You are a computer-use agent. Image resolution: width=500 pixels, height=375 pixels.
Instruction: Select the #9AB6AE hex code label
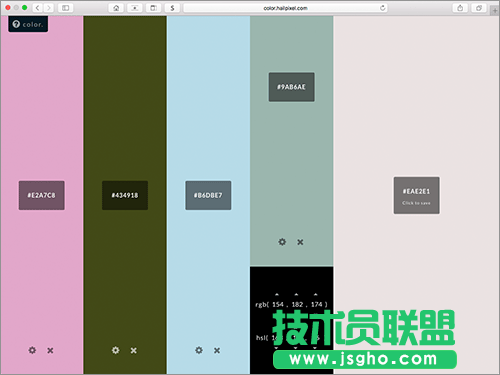[x=292, y=87]
